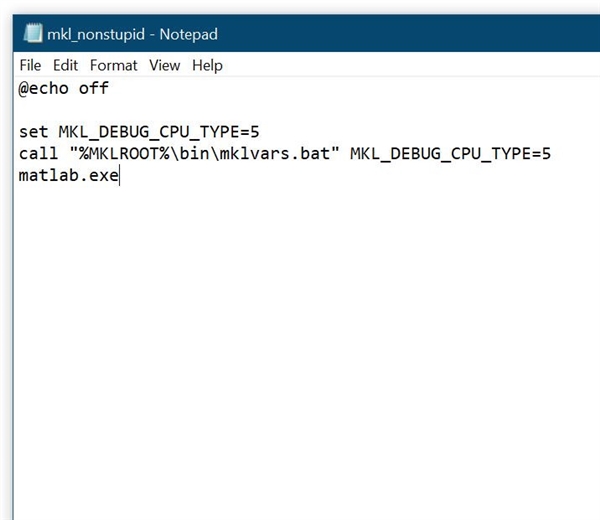Click the Notepad icon in the title bar
600x520 pixels.
33,33
